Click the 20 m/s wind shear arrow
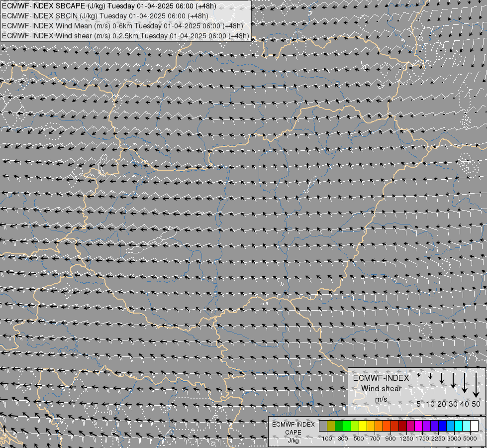 pyautogui.click(x=442, y=378)
